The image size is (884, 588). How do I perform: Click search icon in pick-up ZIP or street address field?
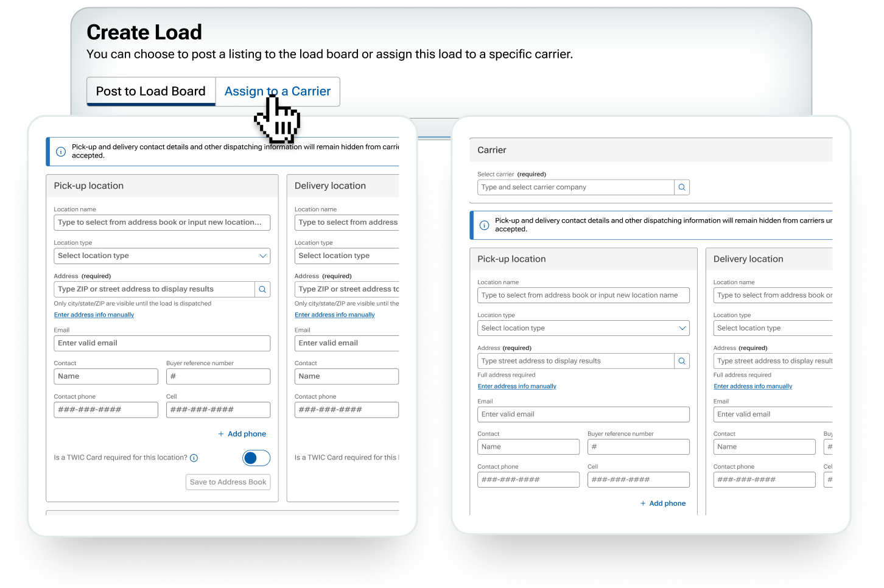coord(262,290)
